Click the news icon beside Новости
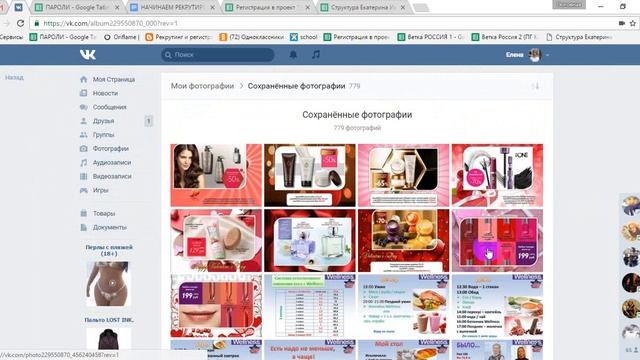 [84, 93]
